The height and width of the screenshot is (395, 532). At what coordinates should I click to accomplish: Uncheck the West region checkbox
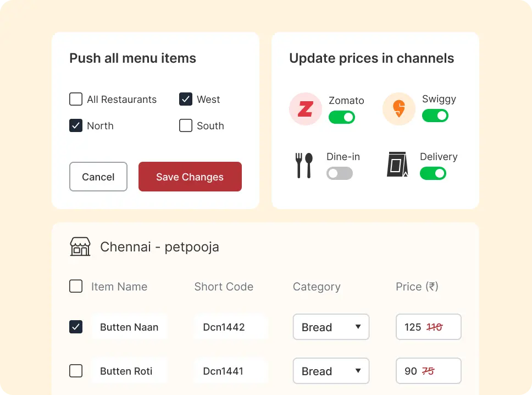click(x=186, y=99)
